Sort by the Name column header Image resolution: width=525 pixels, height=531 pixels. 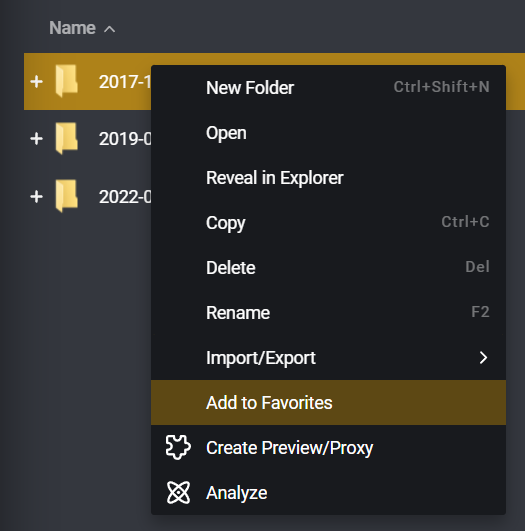72,28
